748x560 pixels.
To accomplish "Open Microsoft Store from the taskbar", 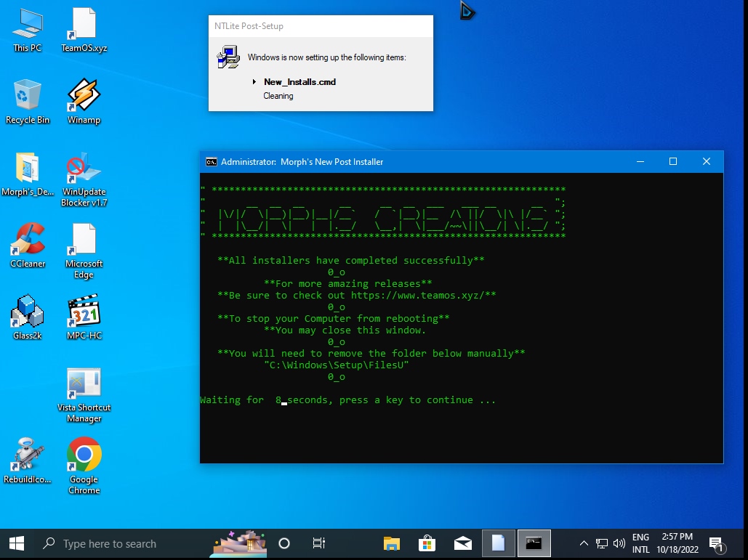I will (427, 543).
